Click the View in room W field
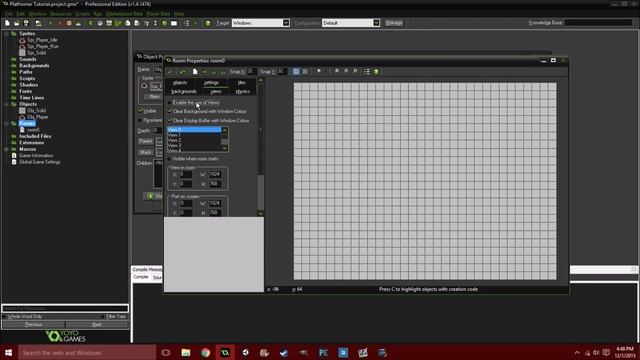This screenshot has width=640, height=360. 215,174
